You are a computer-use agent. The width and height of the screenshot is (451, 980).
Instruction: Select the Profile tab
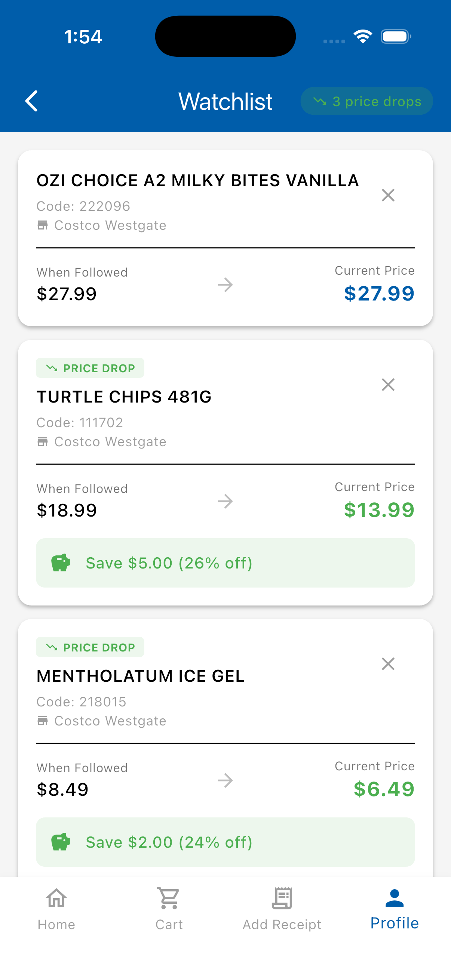click(x=394, y=909)
